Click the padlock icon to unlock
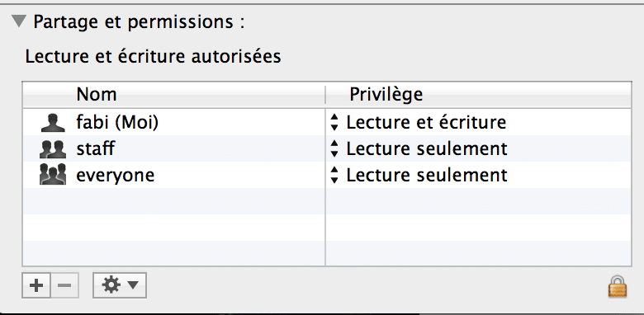 (x=618, y=286)
